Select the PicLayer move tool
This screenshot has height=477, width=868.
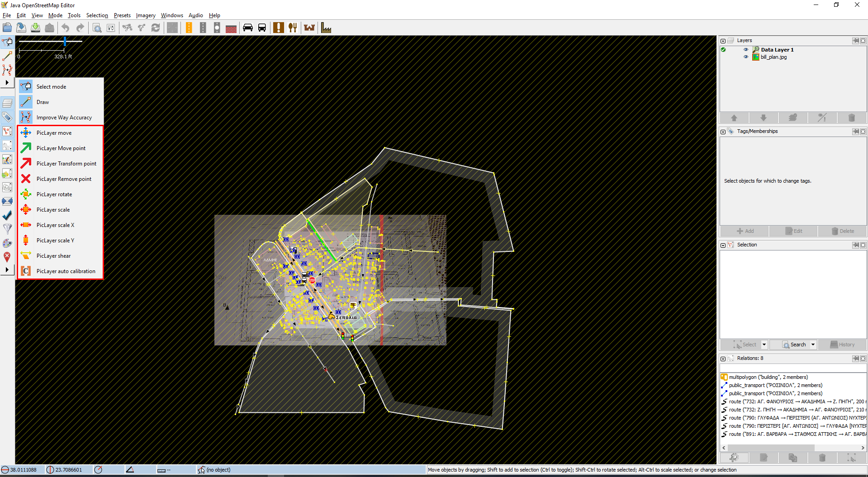(x=54, y=133)
